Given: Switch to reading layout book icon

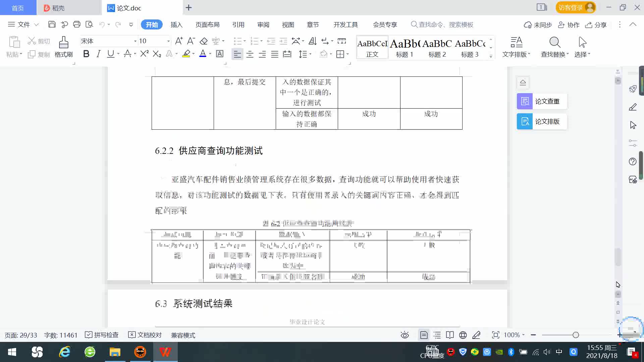Looking at the screenshot, I should tap(450, 335).
